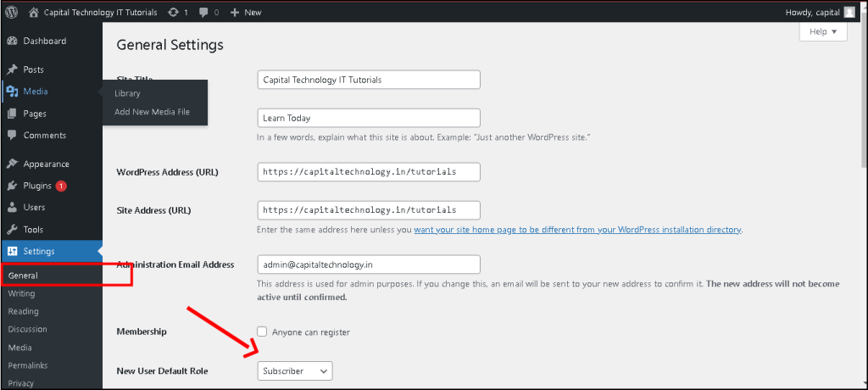
Task: Open Permalinks settings in sidebar
Action: (x=30, y=365)
